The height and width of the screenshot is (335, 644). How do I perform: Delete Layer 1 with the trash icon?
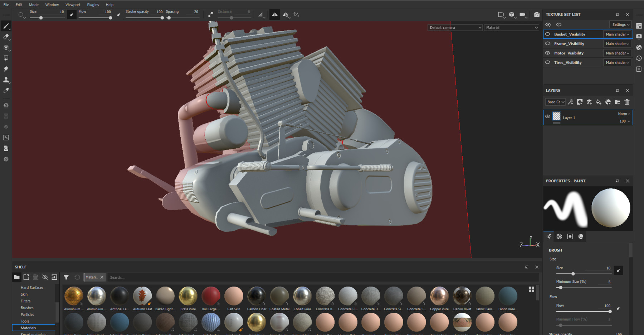(627, 102)
